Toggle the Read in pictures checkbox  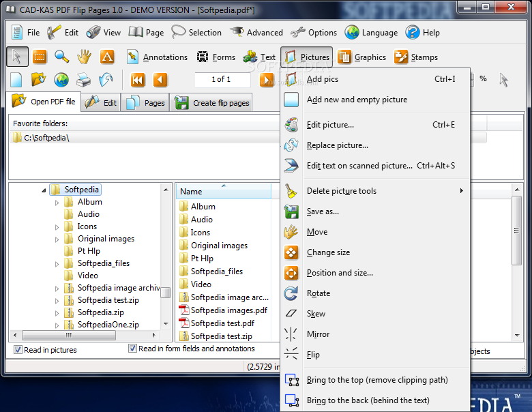18,349
